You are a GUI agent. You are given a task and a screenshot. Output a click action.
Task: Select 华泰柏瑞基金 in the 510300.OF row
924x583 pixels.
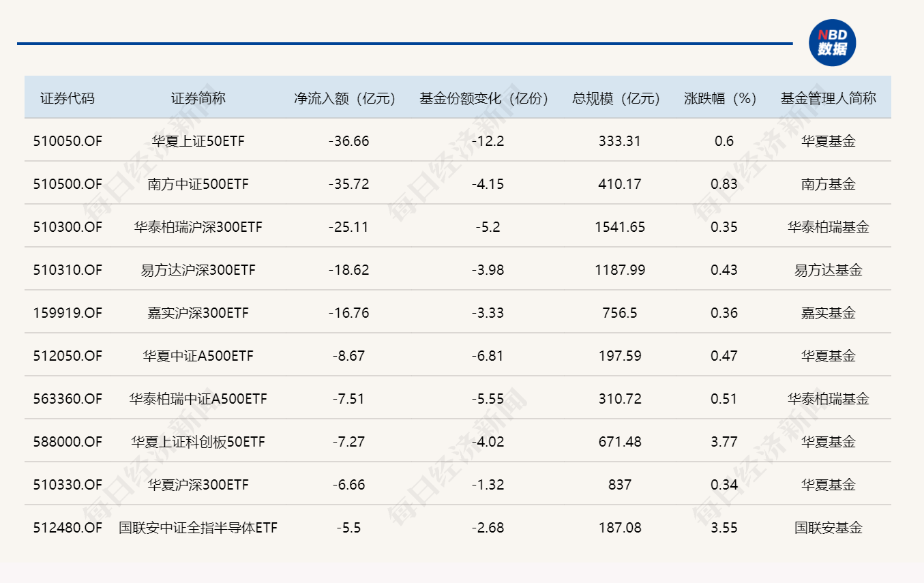[829, 227]
